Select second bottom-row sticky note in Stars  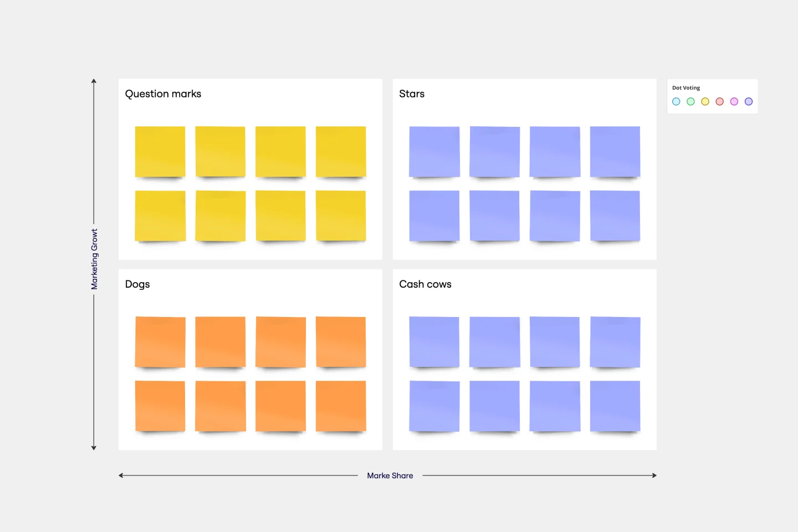(x=494, y=216)
